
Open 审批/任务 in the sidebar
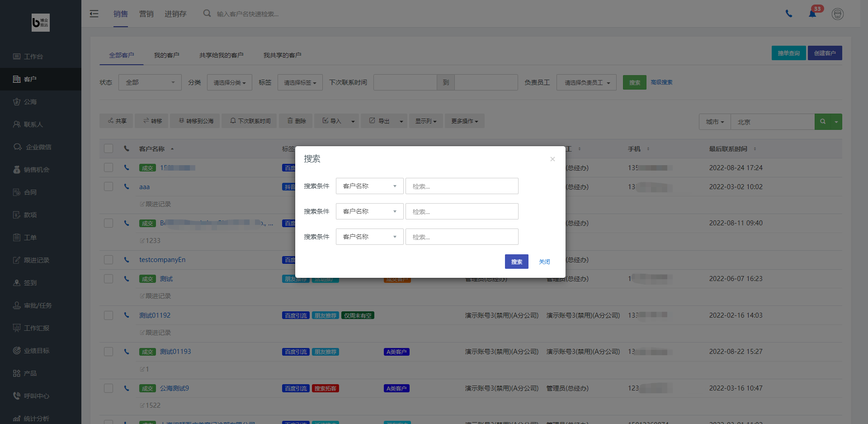pos(41,305)
